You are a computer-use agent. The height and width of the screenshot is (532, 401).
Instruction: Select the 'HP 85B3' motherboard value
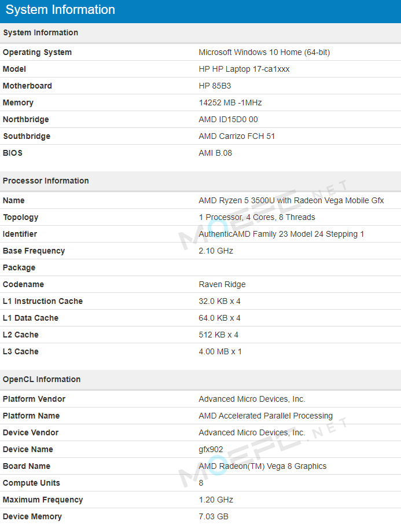coord(215,86)
